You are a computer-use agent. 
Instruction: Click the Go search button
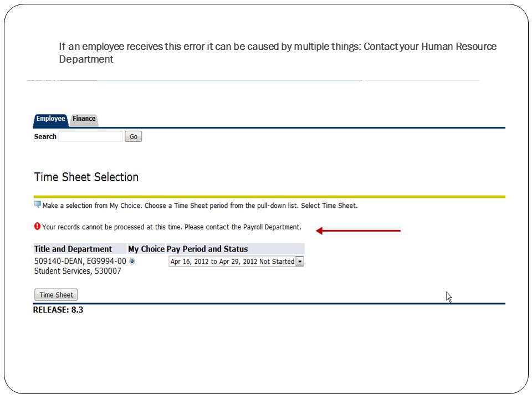(x=134, y=136)
